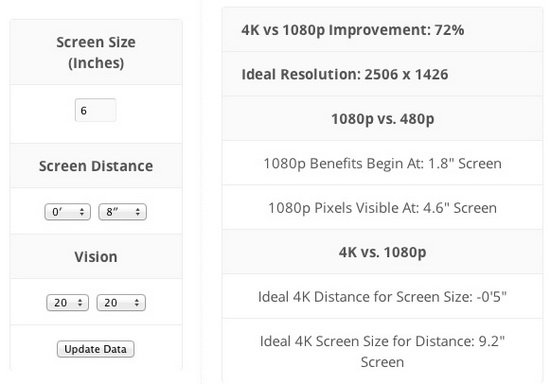Open the inches distance dropdown
This screenshot has height=384, width=550.
122,212
